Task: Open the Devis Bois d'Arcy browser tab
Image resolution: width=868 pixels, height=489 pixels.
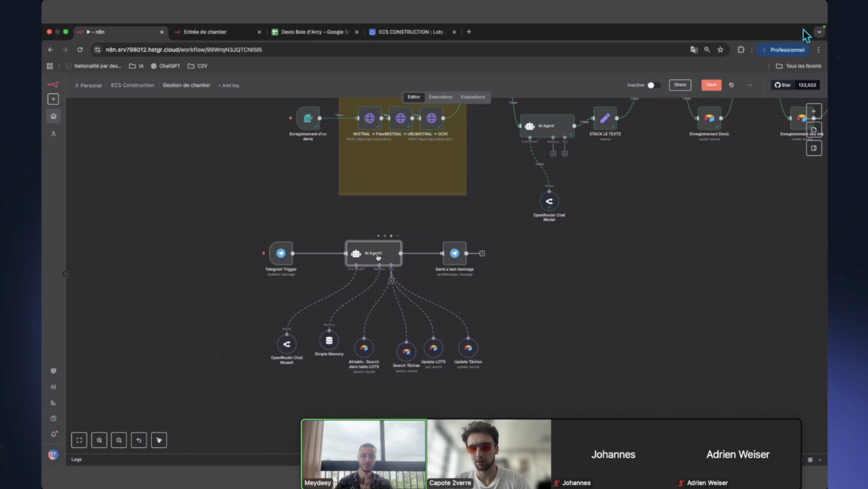Action: [313, 32]
